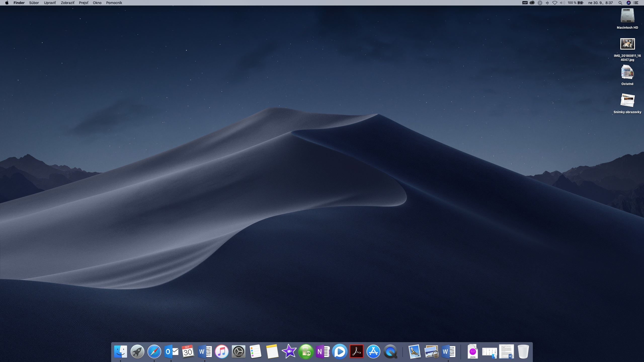
Task: Launch iMovie star icon in Dock
Action: [x=289, y=351]
